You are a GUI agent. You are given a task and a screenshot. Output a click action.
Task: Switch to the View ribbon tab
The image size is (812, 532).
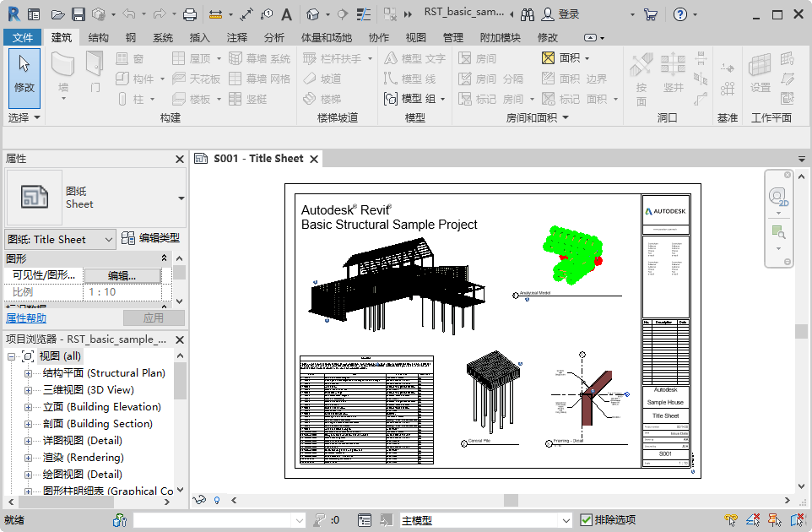click(x=416, y=37)
